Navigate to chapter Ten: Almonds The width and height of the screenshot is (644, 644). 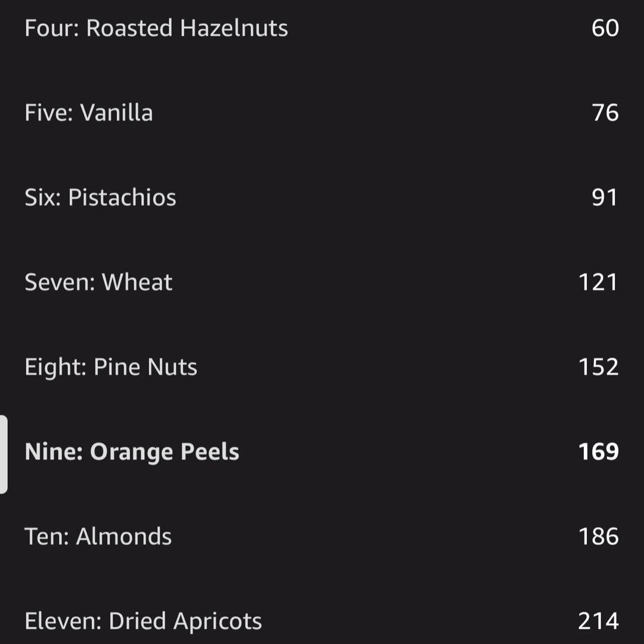pos(98,536)
